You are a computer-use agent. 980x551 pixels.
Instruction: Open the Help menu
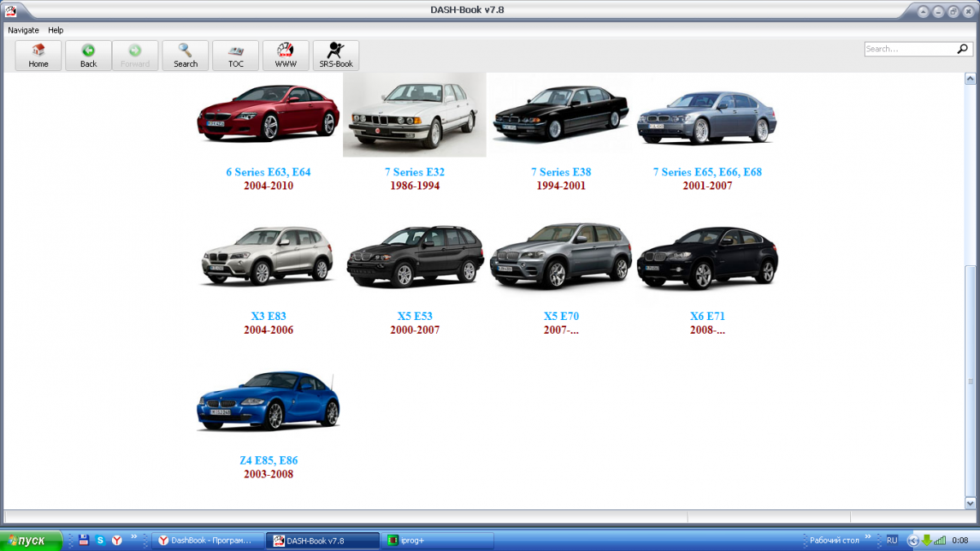point(56,30)
